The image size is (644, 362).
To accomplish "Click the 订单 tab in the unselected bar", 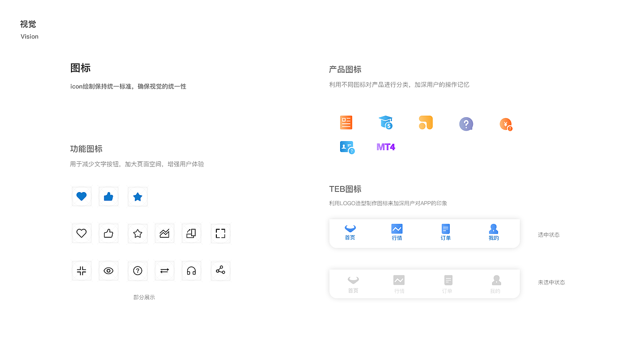I will coord(448,283).
